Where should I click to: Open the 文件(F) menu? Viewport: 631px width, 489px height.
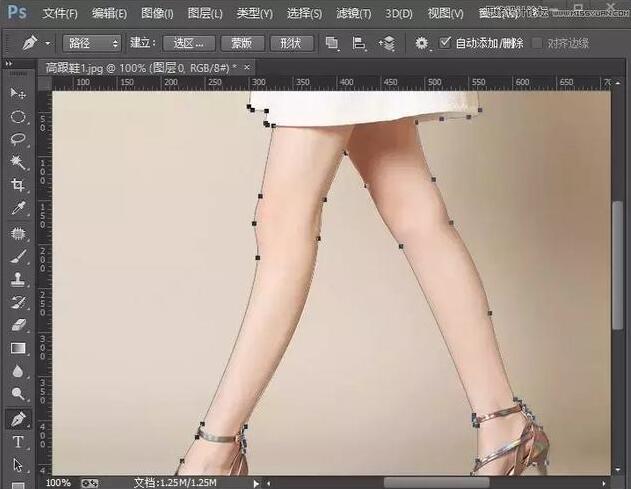(60, 14)
